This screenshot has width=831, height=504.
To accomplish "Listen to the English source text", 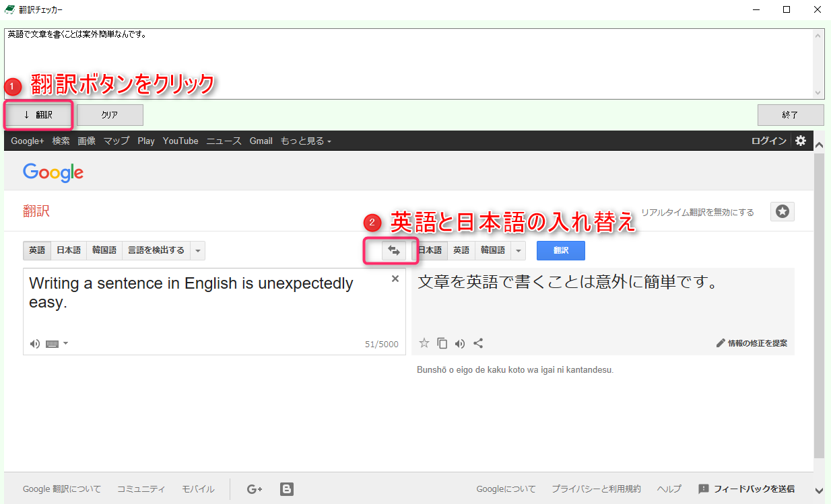I will point(35,344).
